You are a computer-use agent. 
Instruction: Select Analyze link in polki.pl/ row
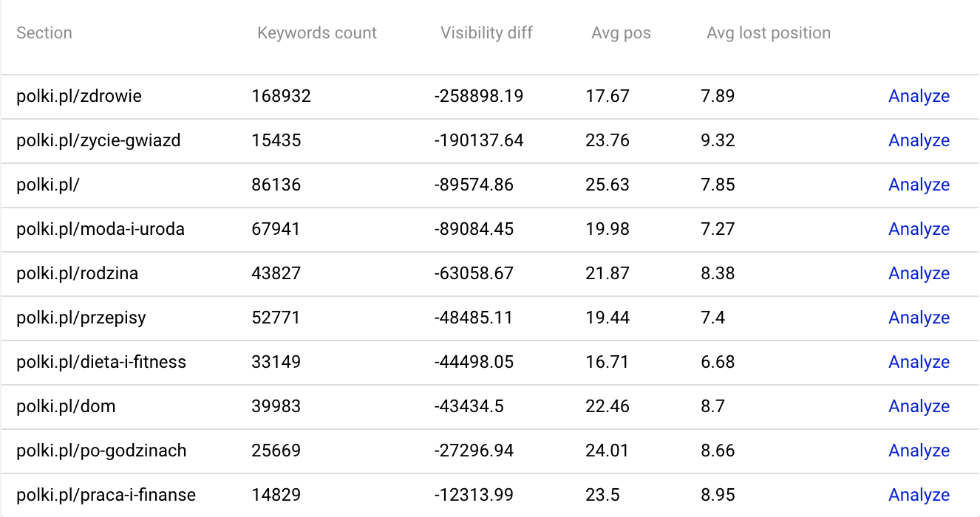point(919,185)
